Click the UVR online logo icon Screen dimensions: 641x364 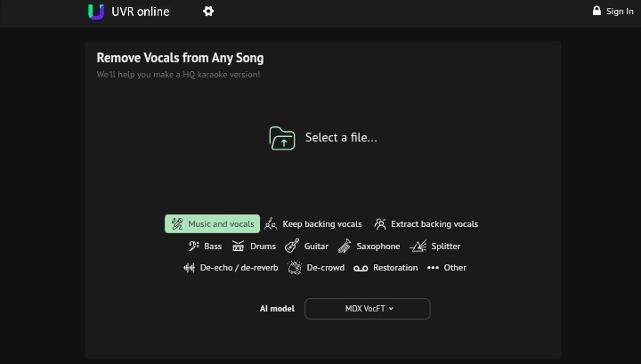[96, 12]
